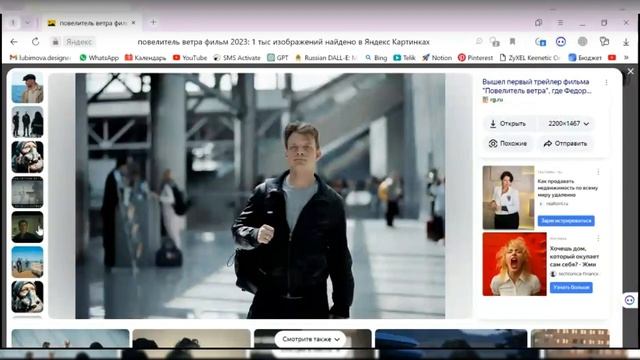Open the options dots on the house ad

click(598, 238)
